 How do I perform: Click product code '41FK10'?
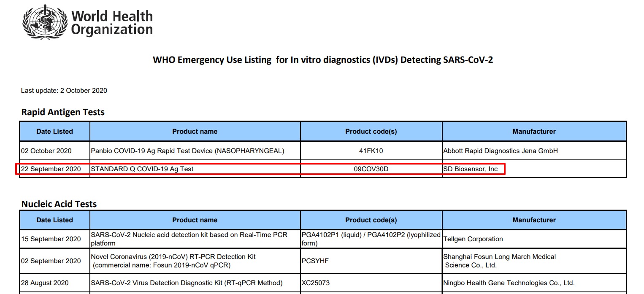click(x=371, y=151)
